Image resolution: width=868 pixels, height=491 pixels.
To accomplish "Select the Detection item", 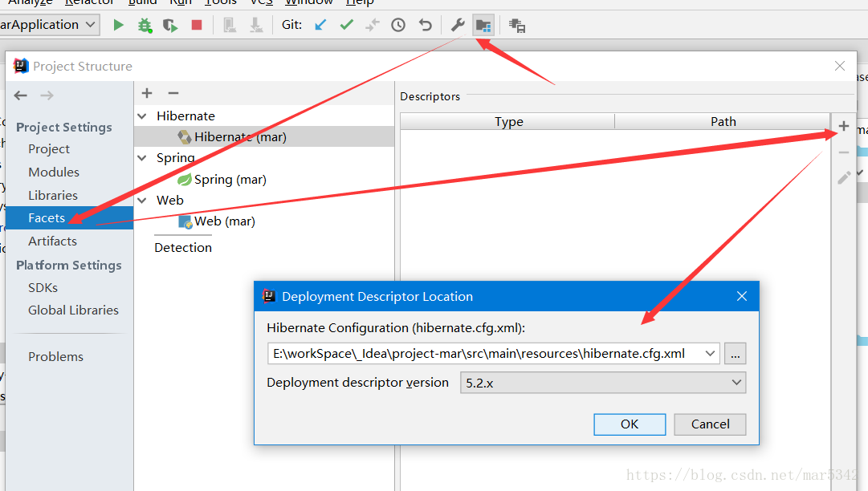I will click(x=183, y=248).
